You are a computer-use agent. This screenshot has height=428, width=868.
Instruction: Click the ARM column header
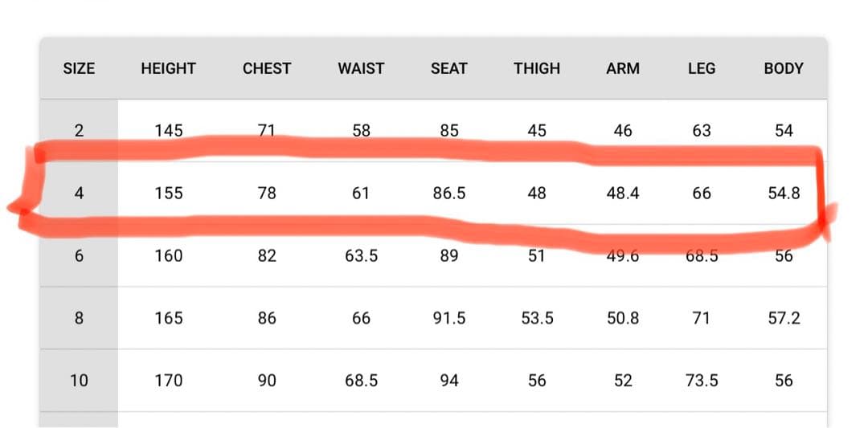click(x=623, y=68)
